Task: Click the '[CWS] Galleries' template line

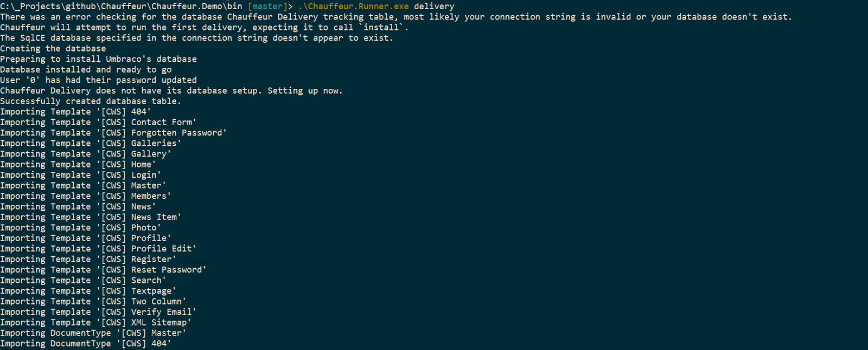Action: click(91, 144)
